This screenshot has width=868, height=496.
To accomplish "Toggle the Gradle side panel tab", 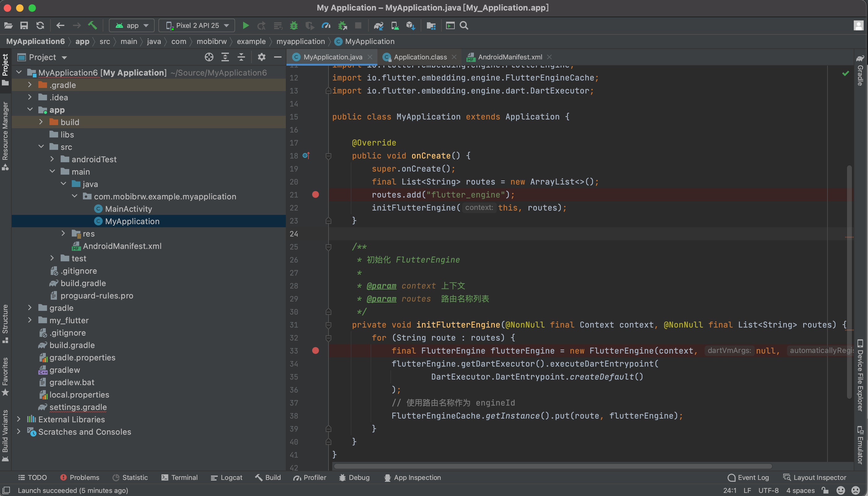I will click(860, 70).
